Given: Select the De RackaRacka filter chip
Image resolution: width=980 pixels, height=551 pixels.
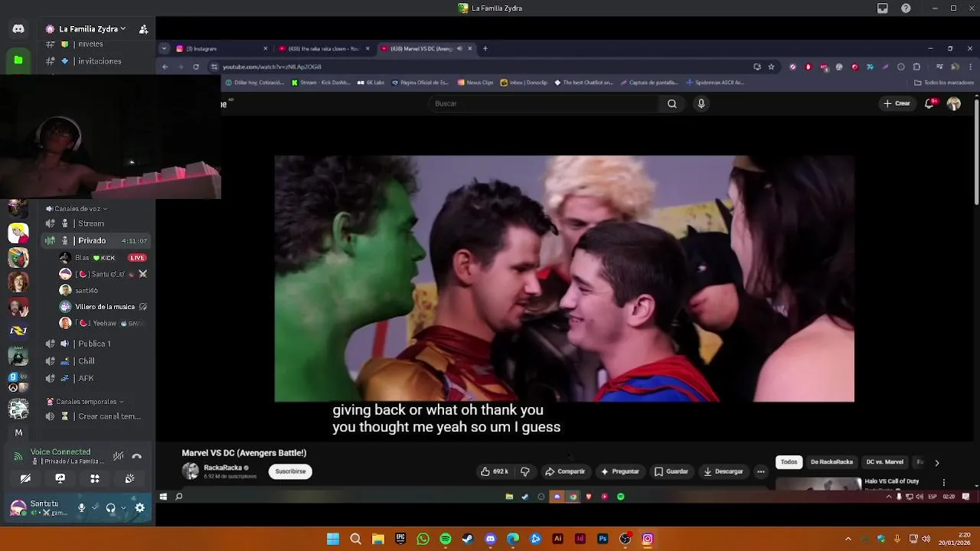Looking at the screenshot, I should coord(831,462).
